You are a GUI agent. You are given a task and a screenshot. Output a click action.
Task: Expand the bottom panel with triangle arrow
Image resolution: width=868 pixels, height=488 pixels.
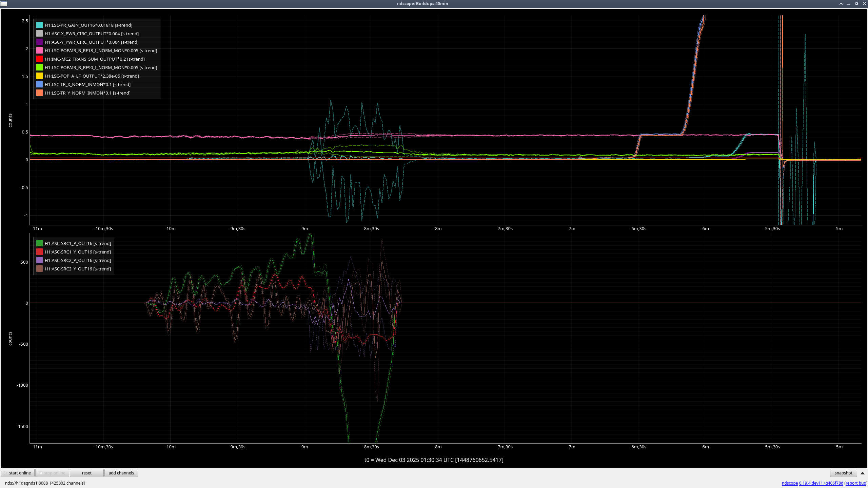(863, 473)
